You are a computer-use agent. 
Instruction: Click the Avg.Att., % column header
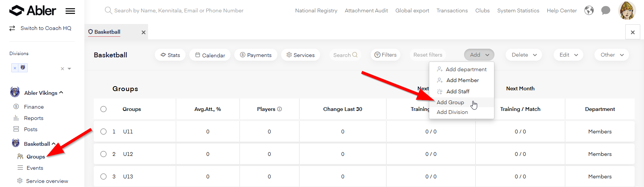pyautogui.click(x=208, y=109)
